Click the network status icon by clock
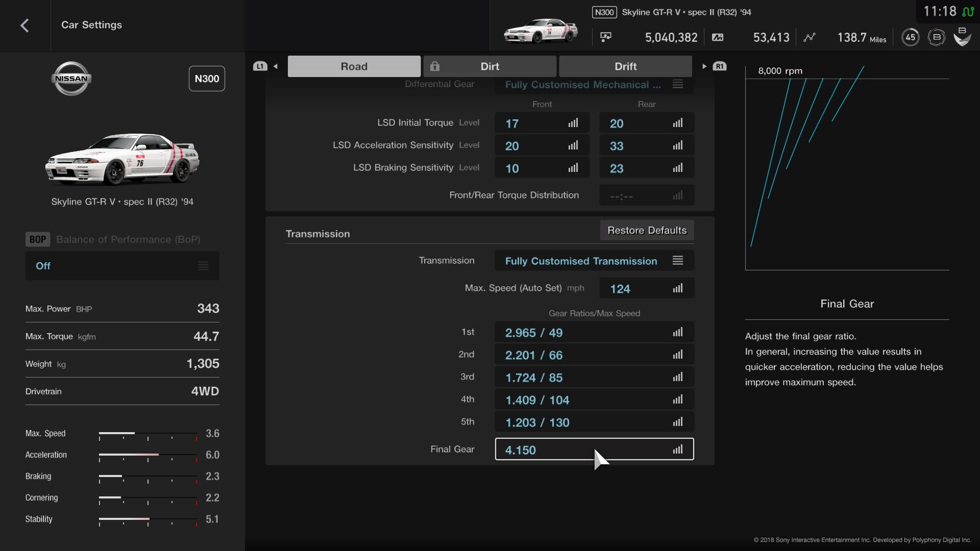Screen dimensions: 980x551 pos(968,11)
